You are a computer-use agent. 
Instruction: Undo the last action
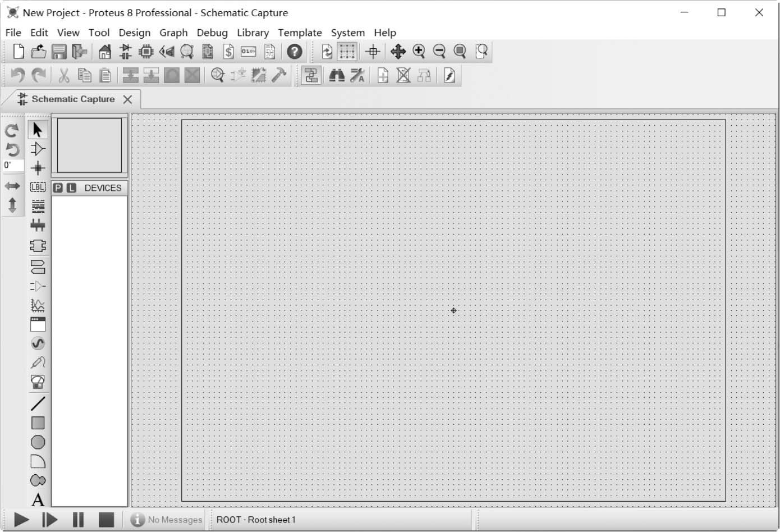[x=18, y=75]
